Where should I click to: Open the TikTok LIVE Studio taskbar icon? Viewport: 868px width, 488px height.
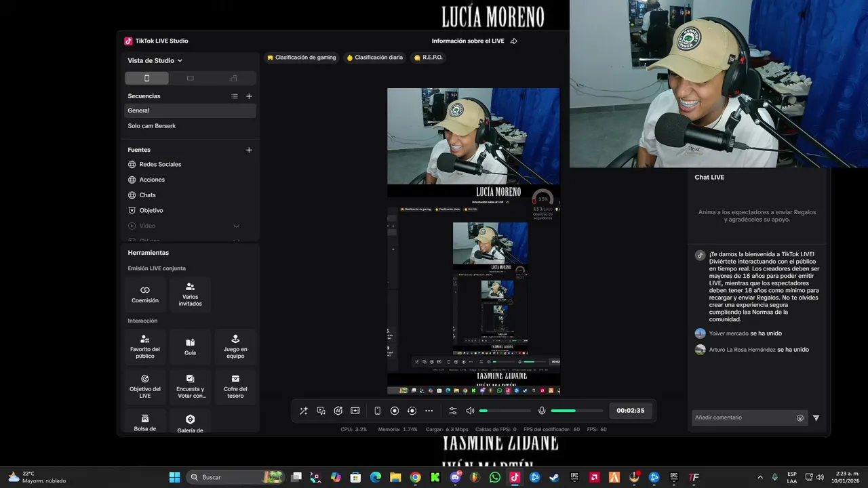click(515, 477)
